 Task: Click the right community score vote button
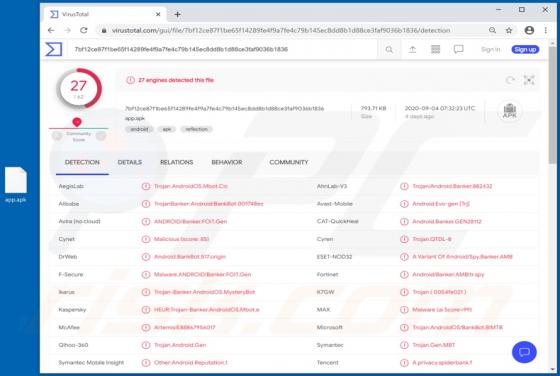click(x=101, y=136)
